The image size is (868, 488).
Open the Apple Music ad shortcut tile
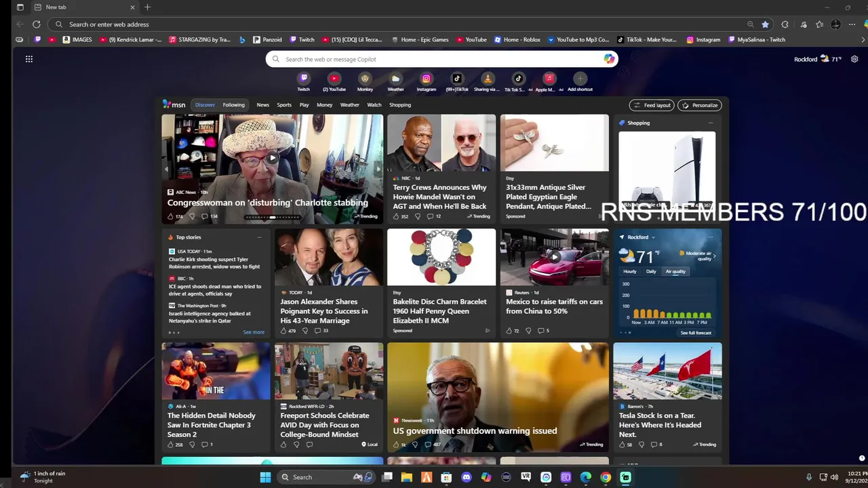pos(549,79)
